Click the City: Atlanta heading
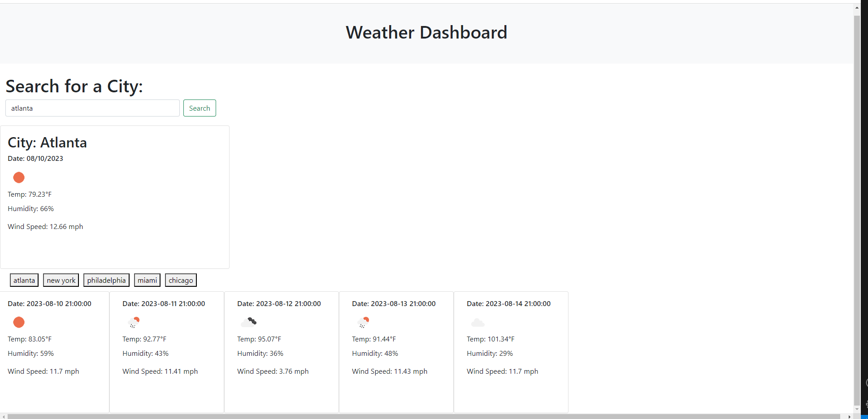The height and width of the screenshot is (419, 868). coord(47,143)
